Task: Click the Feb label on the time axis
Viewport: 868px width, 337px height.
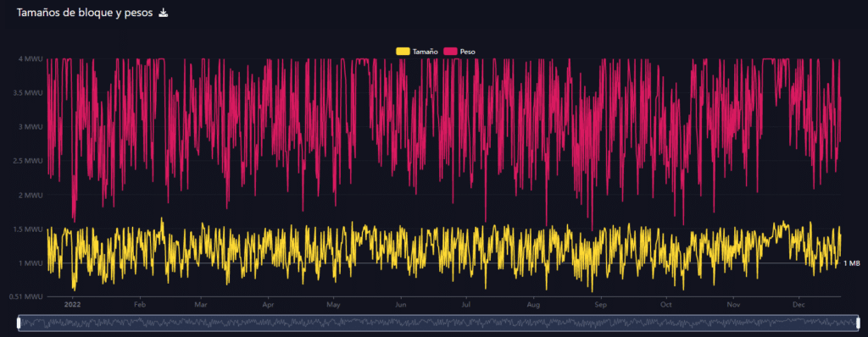Action: [140, 304]
